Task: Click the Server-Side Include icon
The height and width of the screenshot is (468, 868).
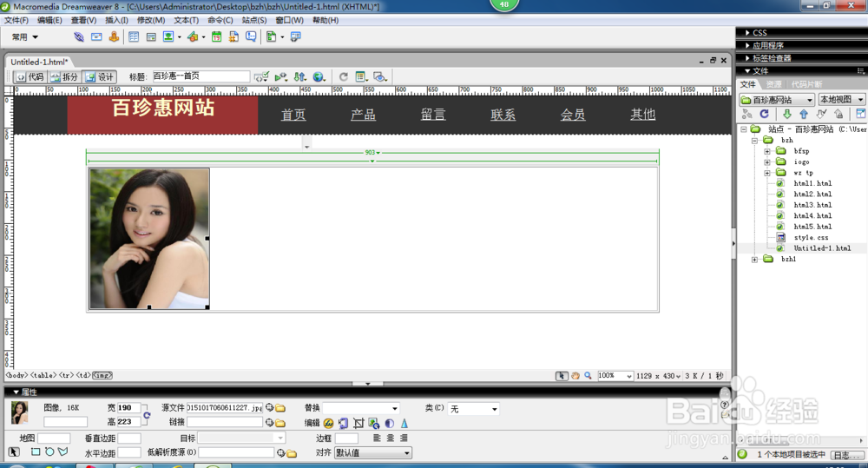Action: [233, 37]
